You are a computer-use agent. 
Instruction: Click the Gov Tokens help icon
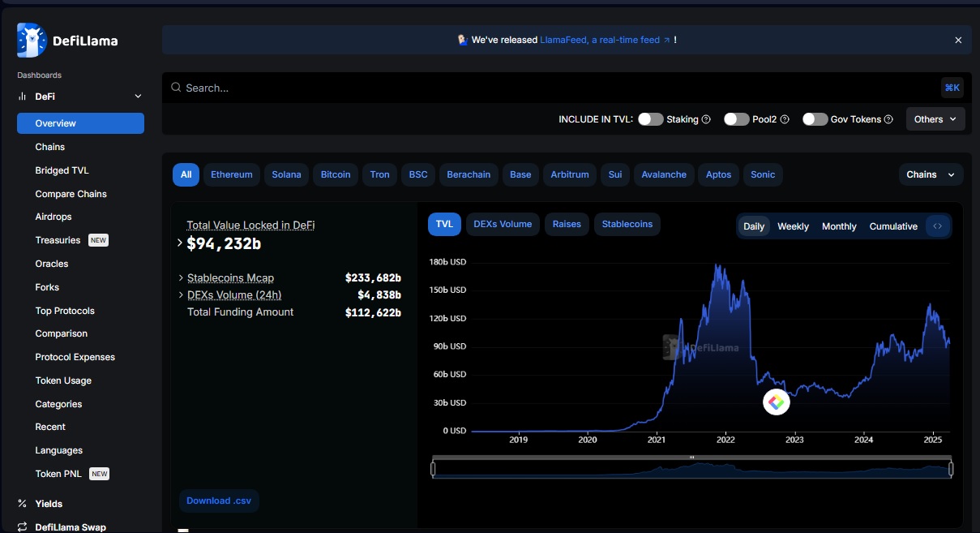888,119
